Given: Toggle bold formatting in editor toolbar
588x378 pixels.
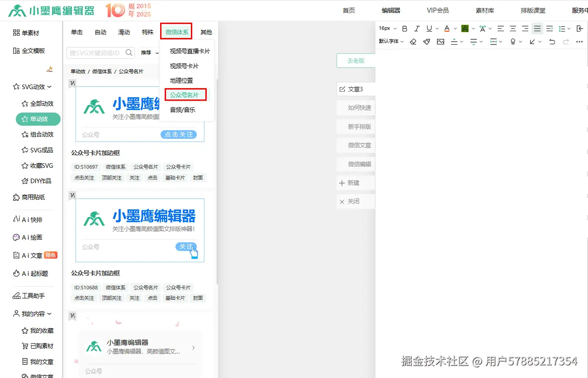Looking at the screenshot, I should 405,28.
